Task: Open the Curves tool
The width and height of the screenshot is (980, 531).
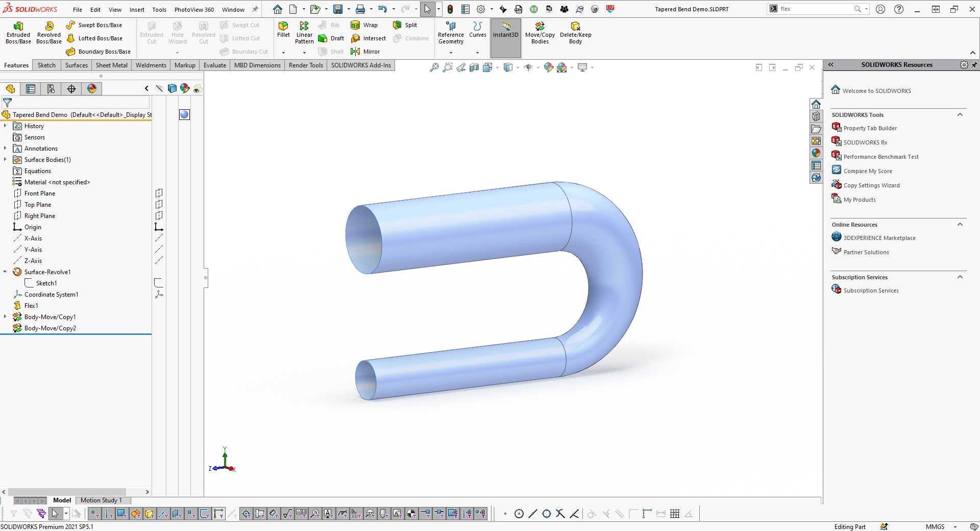Action: 477,30
